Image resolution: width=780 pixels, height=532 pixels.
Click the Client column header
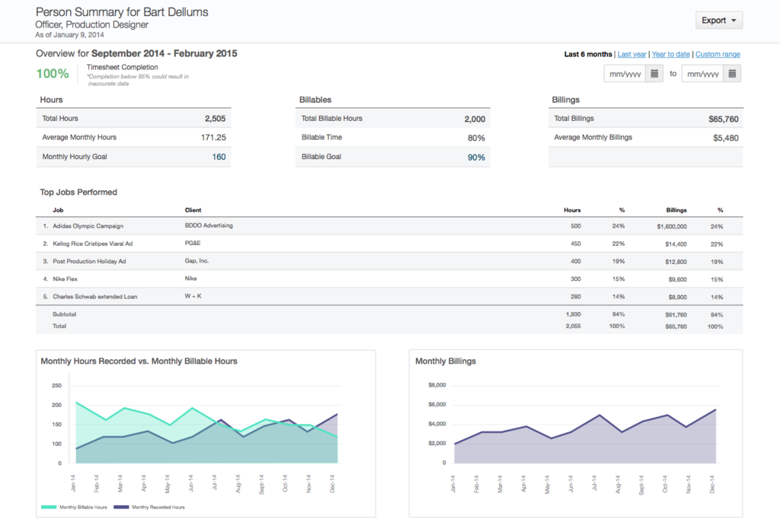pyautogui.click(x=191, y=209)
